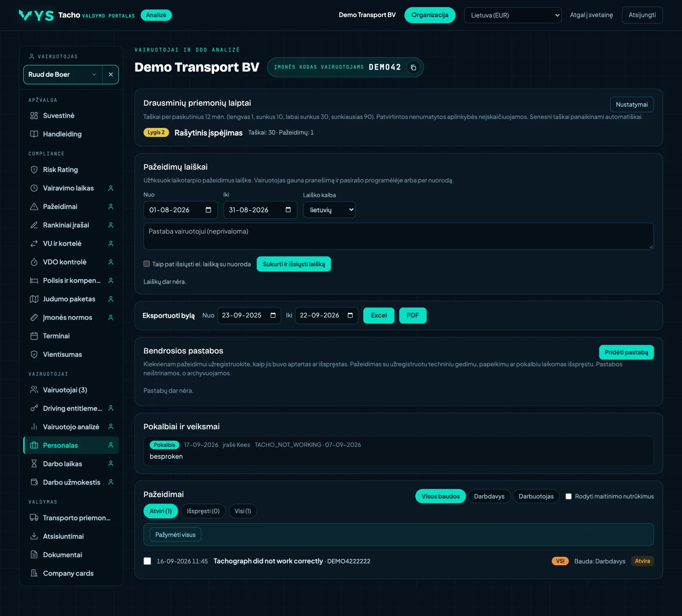
Task: Change the lietuvių letter language dropdown
Action: pyautogui.click(x=329, y=210)
